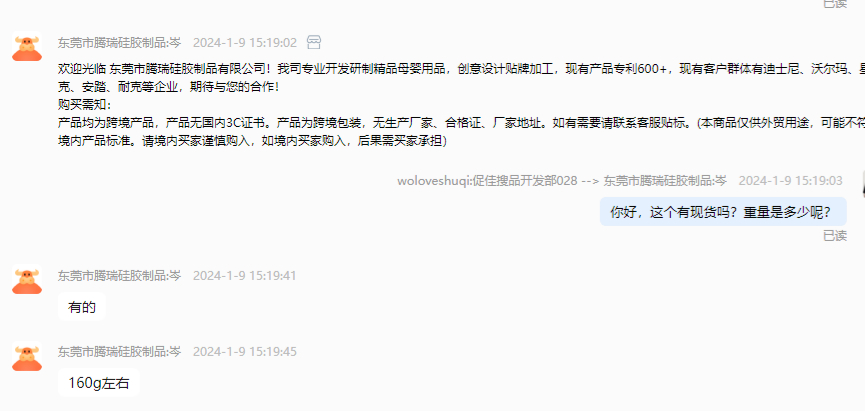Open seller name 东莞市腾瑞硅胶制品:岑 at 15:19:45
Image resolution: width=865 pixels, height=411 pixels.
pos(120,351)
